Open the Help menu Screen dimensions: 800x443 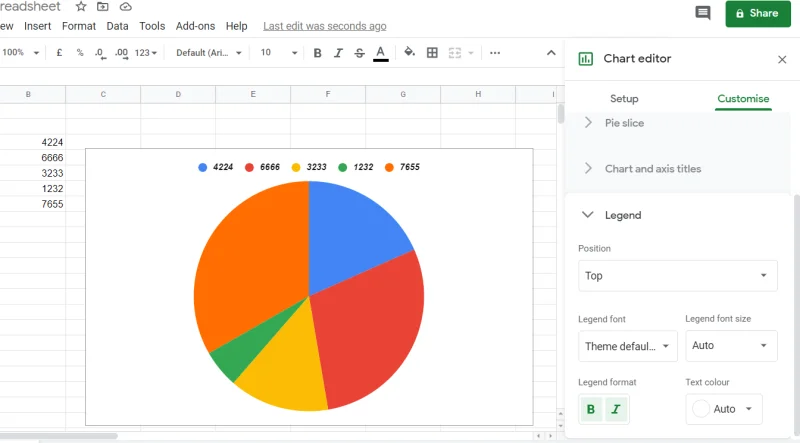pyautogui.click(x=237, y=26)
